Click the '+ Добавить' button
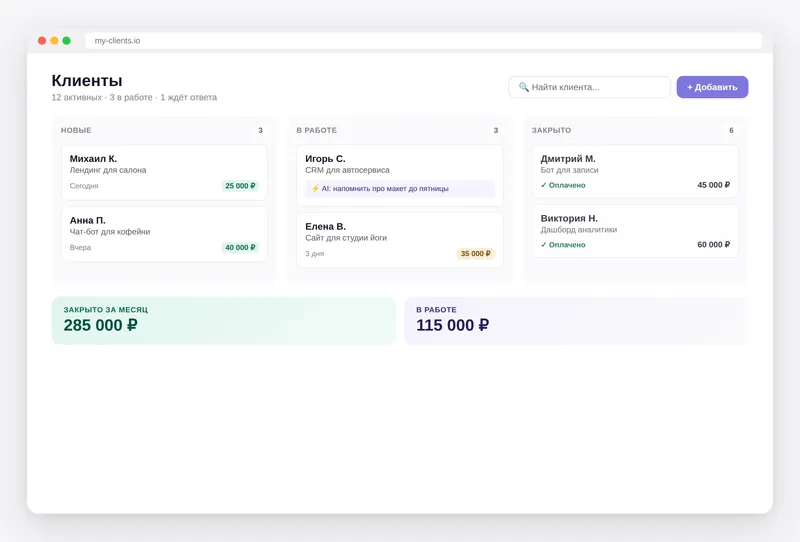800x542 pixels. [x=712, y=87]
